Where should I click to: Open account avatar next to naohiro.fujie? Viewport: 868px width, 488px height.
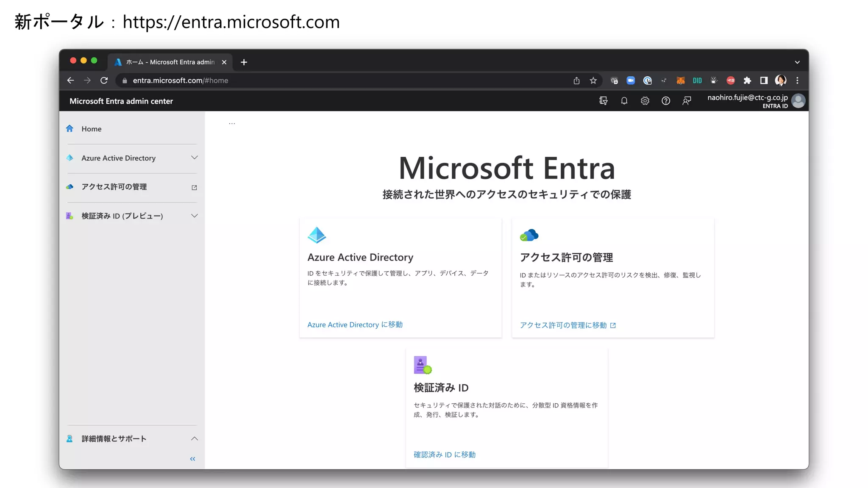point(798,101)
